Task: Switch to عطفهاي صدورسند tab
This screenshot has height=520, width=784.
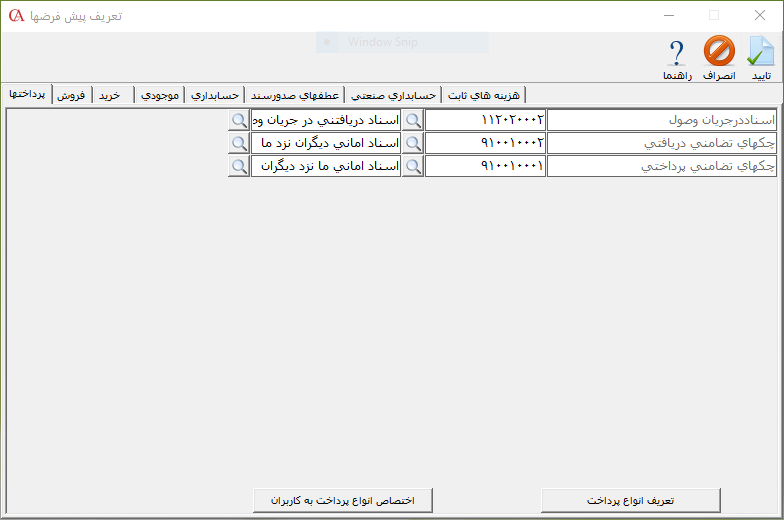Action: (x=295, y=95)
